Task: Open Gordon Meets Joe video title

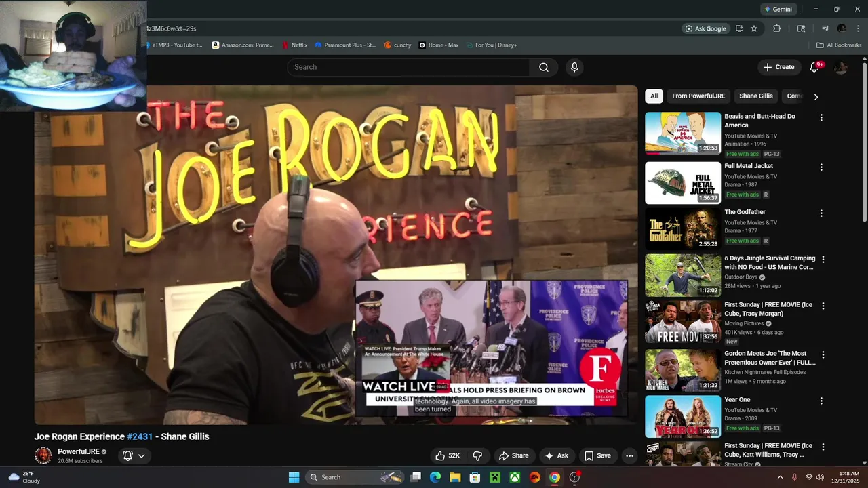Action: 770,358
